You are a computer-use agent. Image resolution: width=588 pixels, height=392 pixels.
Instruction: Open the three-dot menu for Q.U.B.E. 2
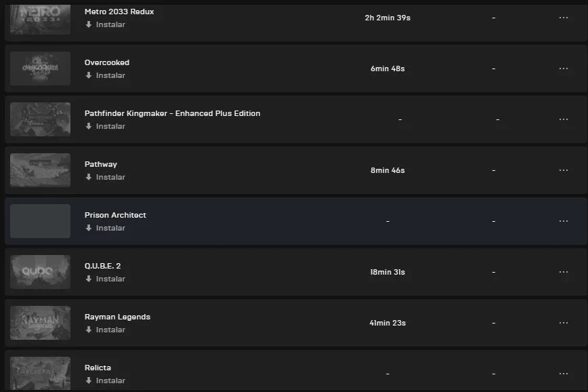(x=563, y=272)
